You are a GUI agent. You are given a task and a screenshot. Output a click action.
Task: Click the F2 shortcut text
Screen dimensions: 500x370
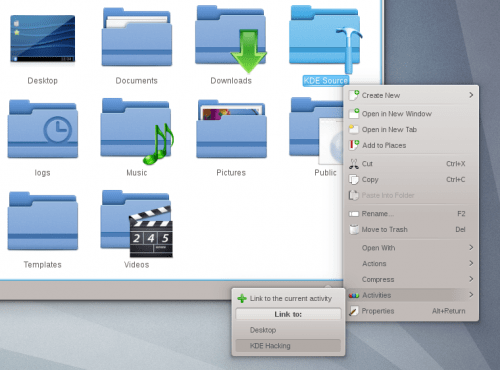(x=461, y=214)
